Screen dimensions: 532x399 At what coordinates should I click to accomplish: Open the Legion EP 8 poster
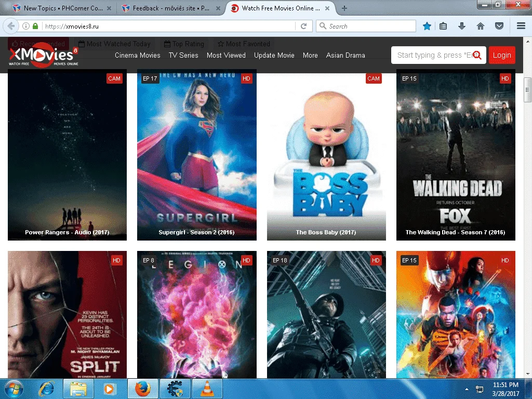pyautogui.click(x=197, y=314)
